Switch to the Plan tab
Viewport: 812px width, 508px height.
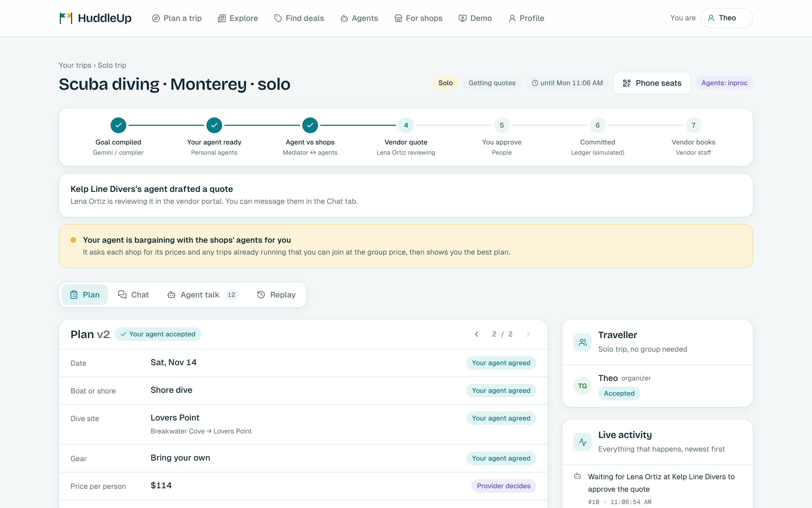(85, 295)
